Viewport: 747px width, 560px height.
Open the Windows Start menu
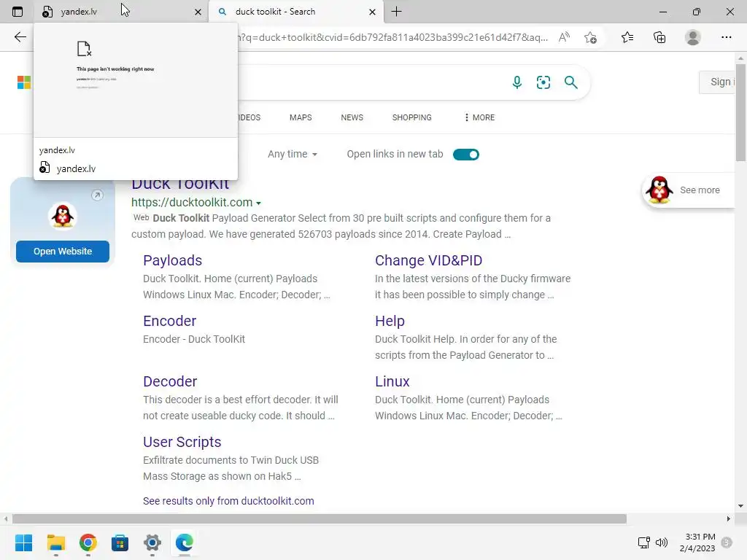coord(23,542)
